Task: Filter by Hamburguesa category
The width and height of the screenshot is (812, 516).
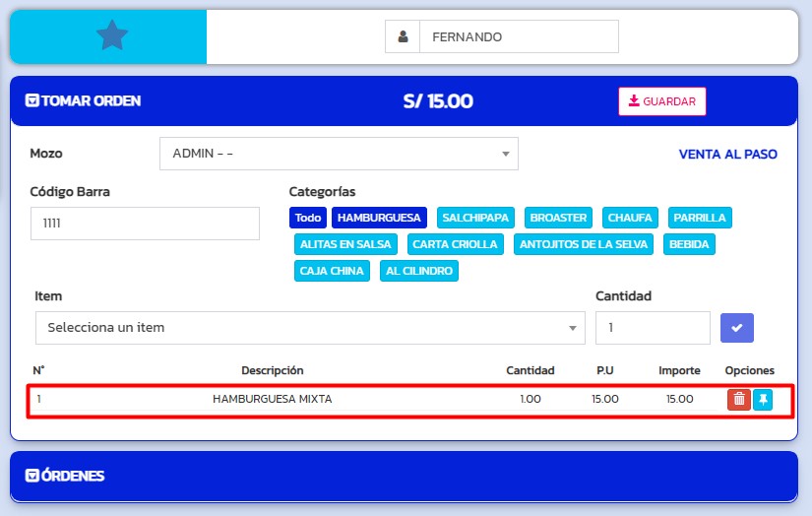Action: point(379,218)
